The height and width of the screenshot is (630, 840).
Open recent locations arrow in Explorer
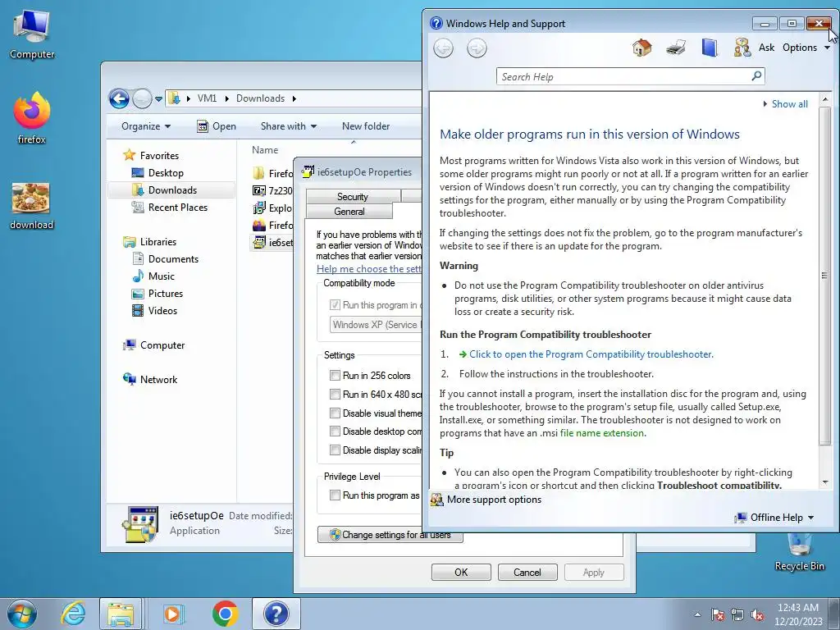158,99
